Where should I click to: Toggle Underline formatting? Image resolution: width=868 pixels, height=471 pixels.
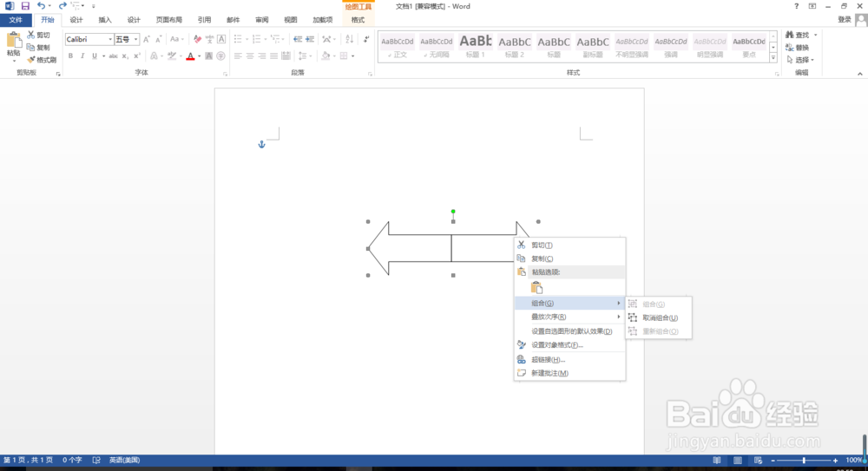pos(95,56)
